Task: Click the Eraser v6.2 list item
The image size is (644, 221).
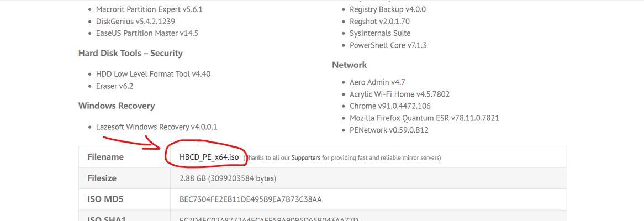Action: coord(114,86)
